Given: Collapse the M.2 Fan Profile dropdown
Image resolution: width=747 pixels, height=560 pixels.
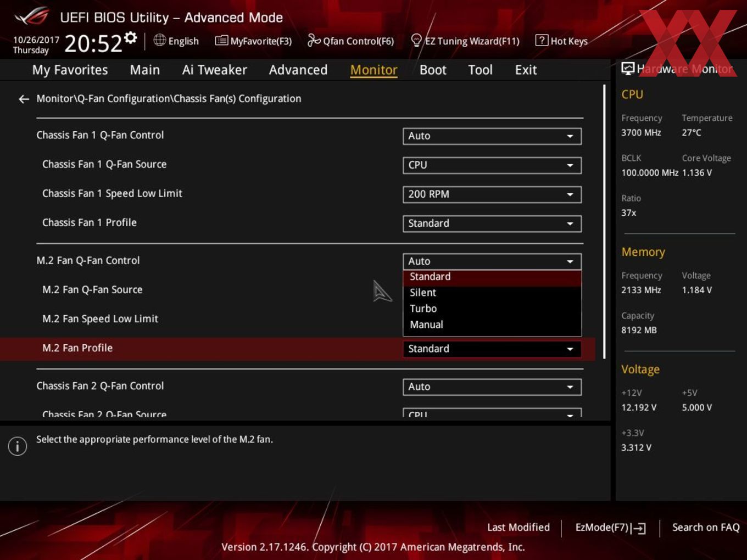Looking at the screenshot, I should pyautogui.click(x=492, y=349).
